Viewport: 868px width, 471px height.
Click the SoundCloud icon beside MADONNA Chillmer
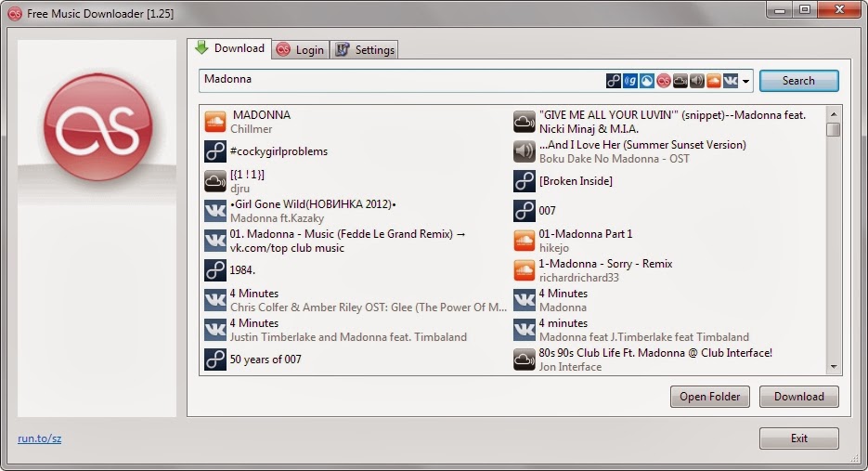[215, 122]
